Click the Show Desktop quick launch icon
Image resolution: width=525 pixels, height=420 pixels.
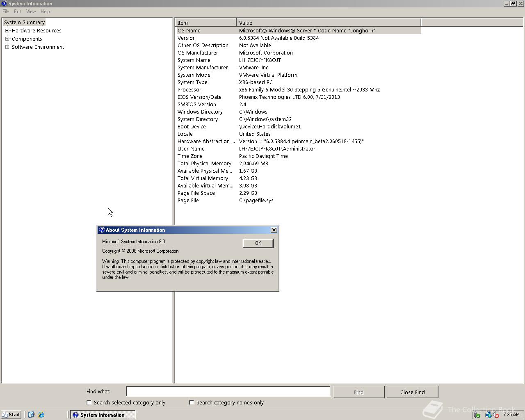(x=31, y=415)
